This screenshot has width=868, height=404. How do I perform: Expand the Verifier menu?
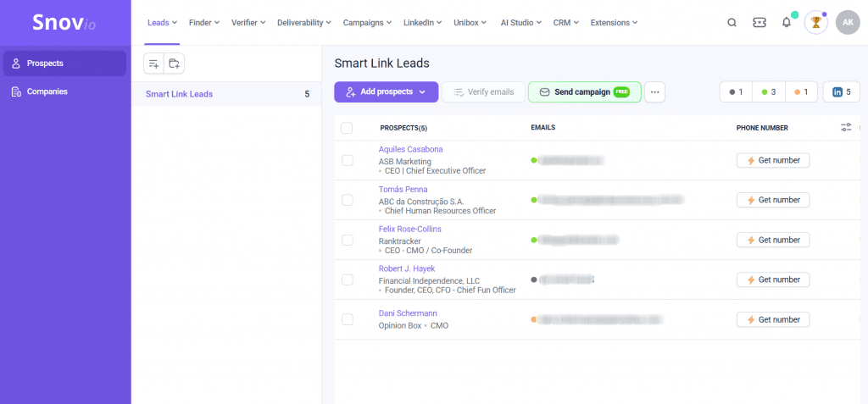[x=248, y=23]
